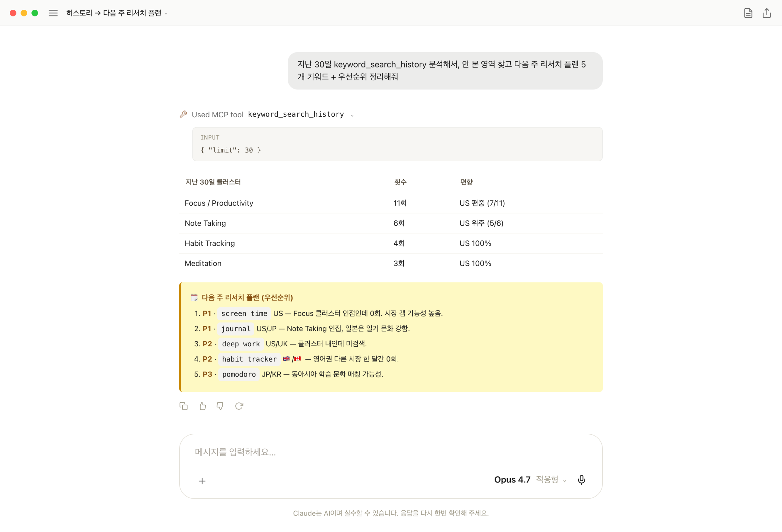Close the window with the red button
Image resolution: width=782 pixels, height=532 pixels.
(13, 13)
